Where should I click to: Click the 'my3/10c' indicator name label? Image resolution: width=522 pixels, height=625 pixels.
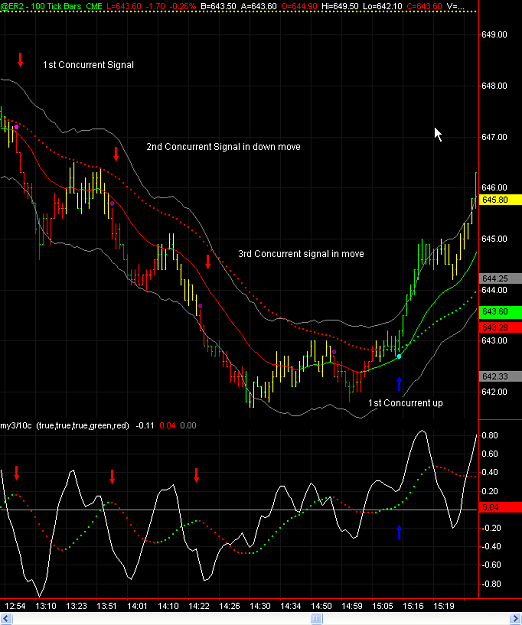point(16,426)
